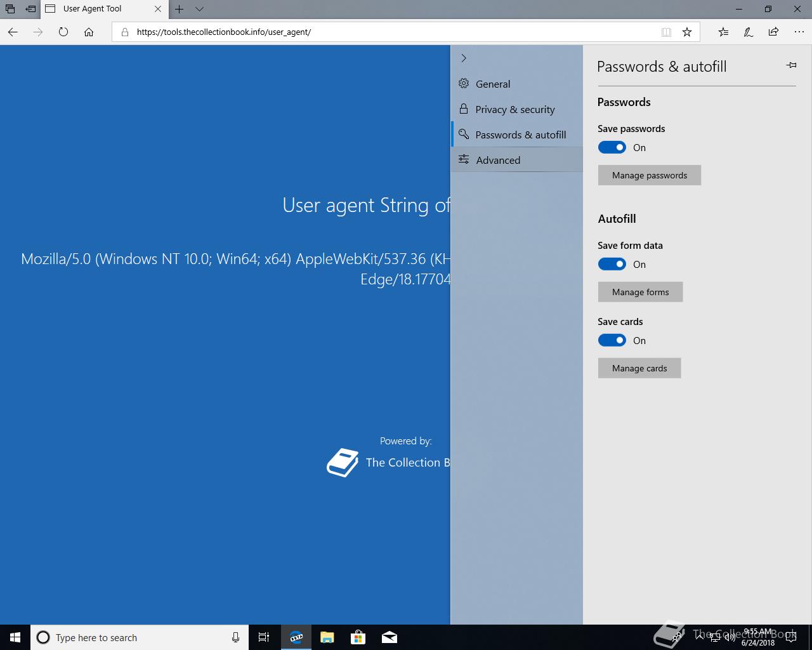Open Task View
The width and height of the screenshot is (812, 650).
point(264,637)
